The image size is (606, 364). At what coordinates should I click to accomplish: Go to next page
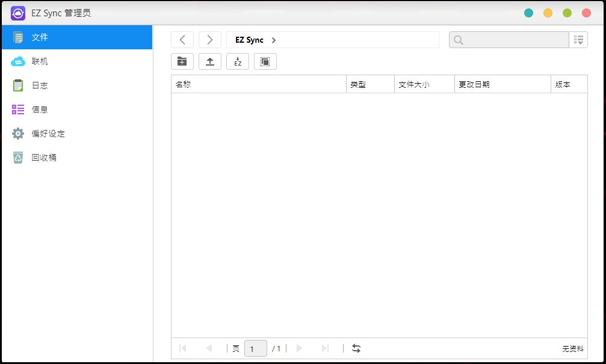pos(299,348)
